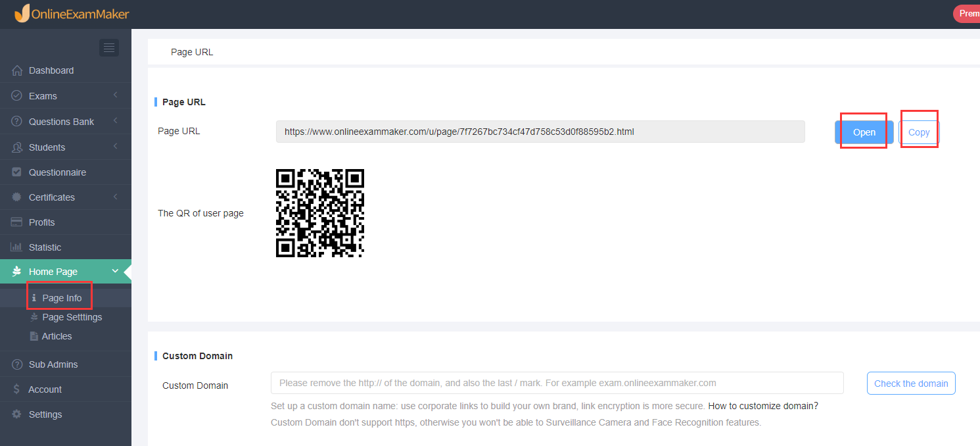
Task: Click the user page QR code
Action: pyautogui.click(x=320, y=213)
